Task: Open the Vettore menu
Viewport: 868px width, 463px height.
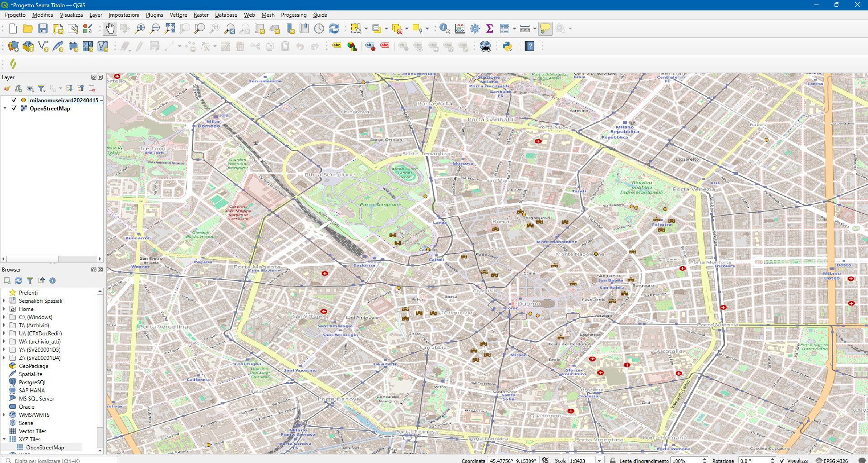Action: click(x=178, y=15)
